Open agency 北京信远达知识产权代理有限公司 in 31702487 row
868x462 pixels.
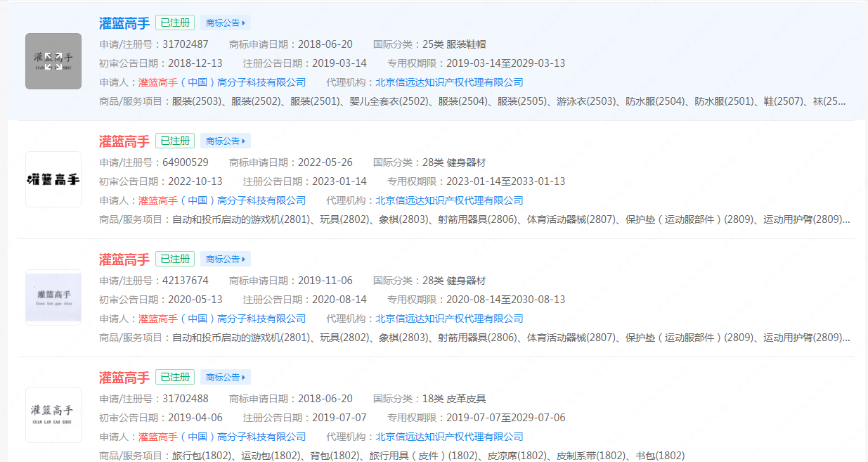(450, 82)
